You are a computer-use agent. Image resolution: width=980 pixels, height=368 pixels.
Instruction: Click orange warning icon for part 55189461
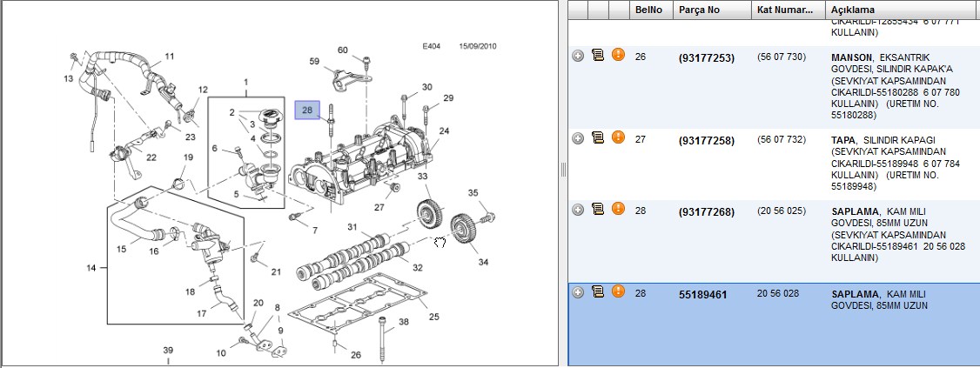618,291
